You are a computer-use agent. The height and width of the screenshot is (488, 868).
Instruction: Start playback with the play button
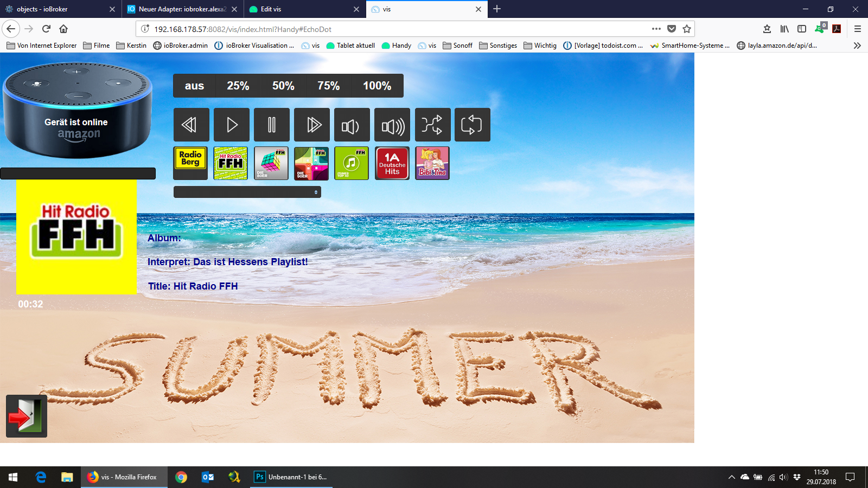click(x=232, y=125)
